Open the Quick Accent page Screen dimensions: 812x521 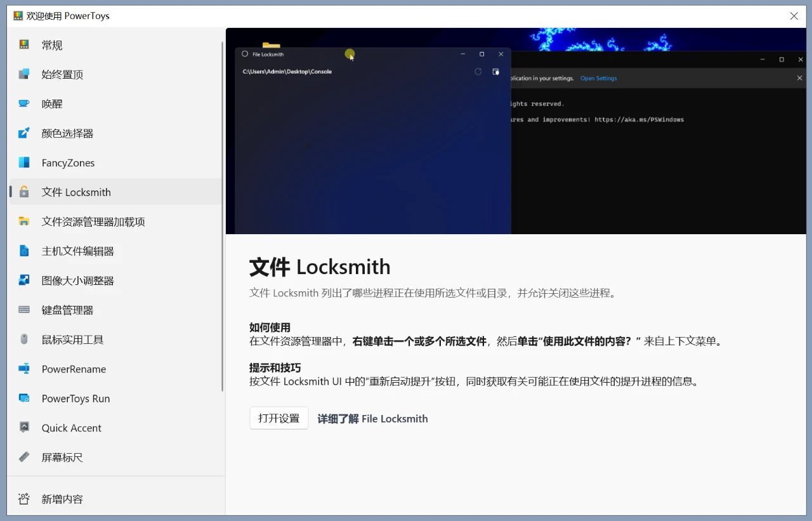[x=115, y=427]
